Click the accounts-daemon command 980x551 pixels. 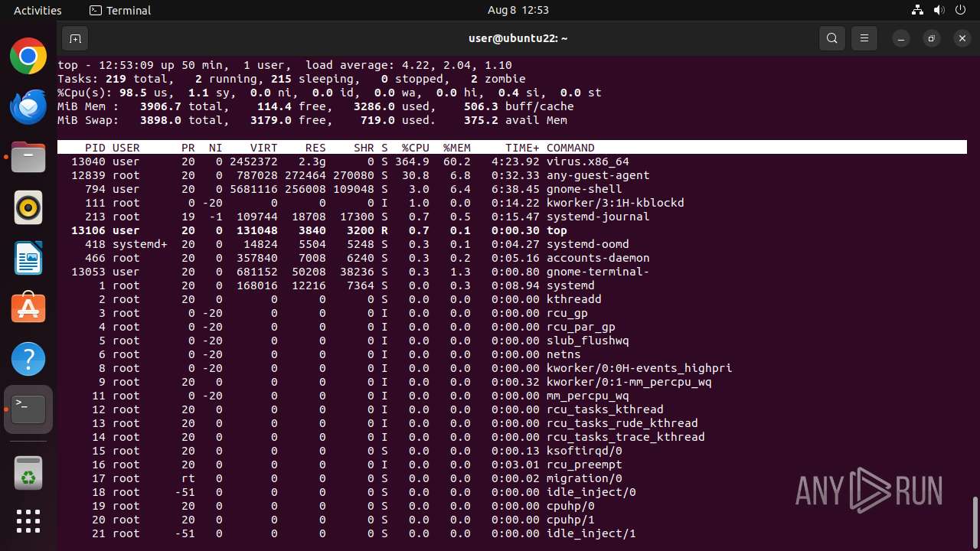[x=597, y=258]
